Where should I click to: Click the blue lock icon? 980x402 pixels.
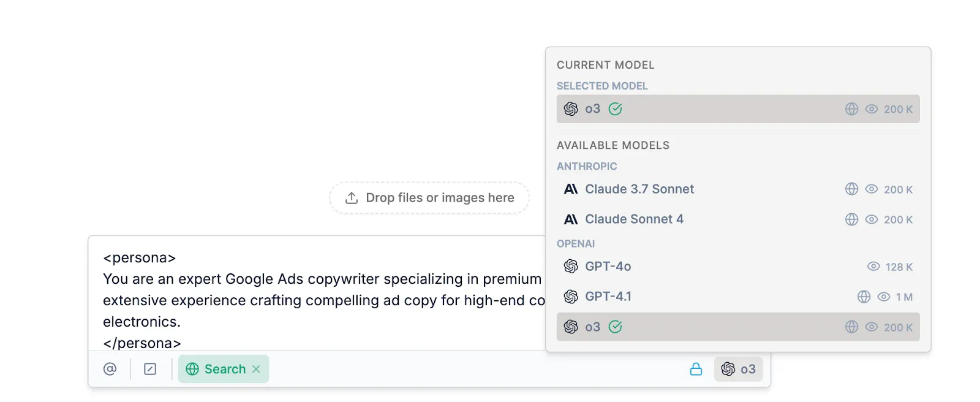(696, 369)
